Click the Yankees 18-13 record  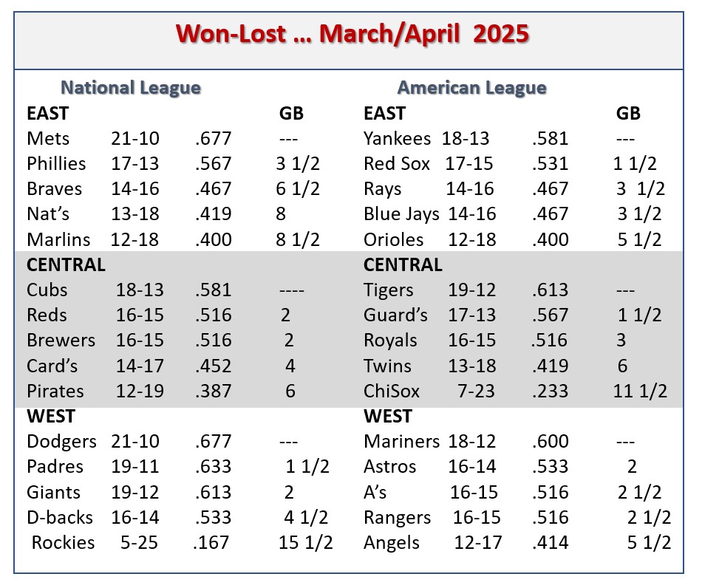pos(466,139)
